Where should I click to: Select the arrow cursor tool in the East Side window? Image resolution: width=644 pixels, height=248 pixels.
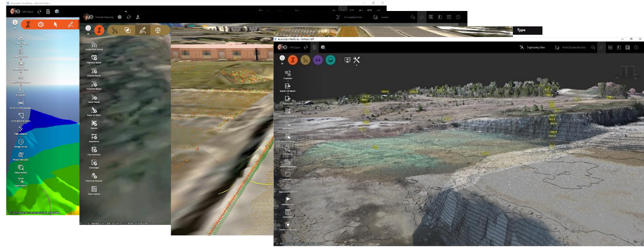pos(55,25)
